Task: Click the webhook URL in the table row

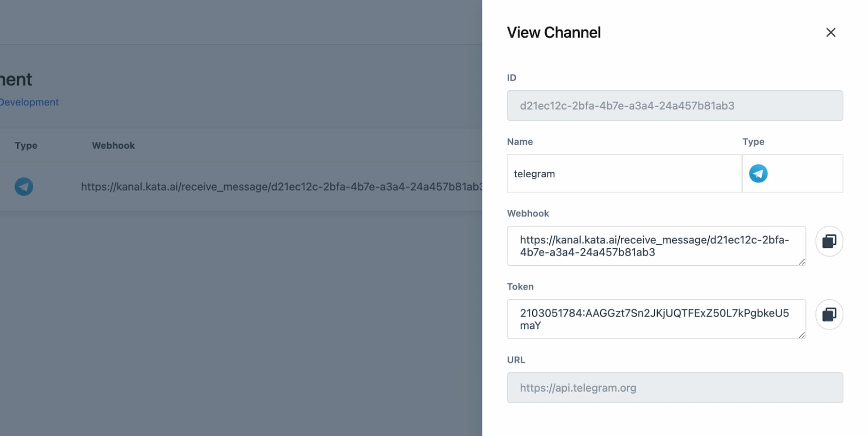Action: 281,187
